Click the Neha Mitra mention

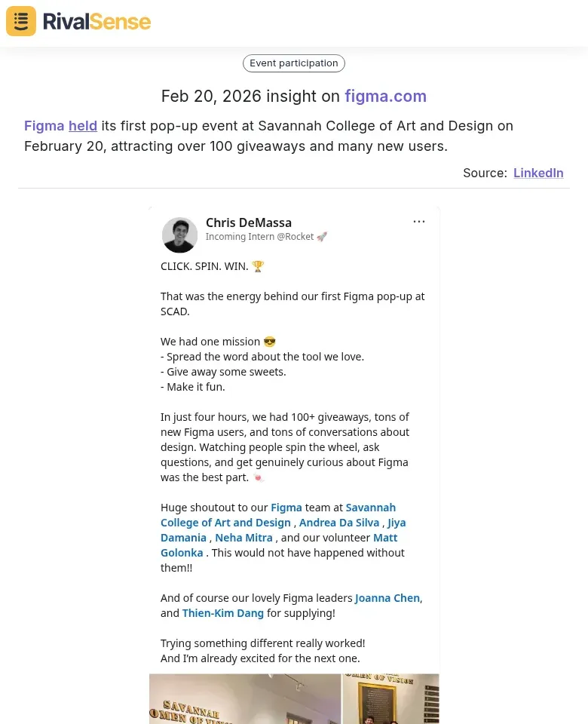click(243, 538)
